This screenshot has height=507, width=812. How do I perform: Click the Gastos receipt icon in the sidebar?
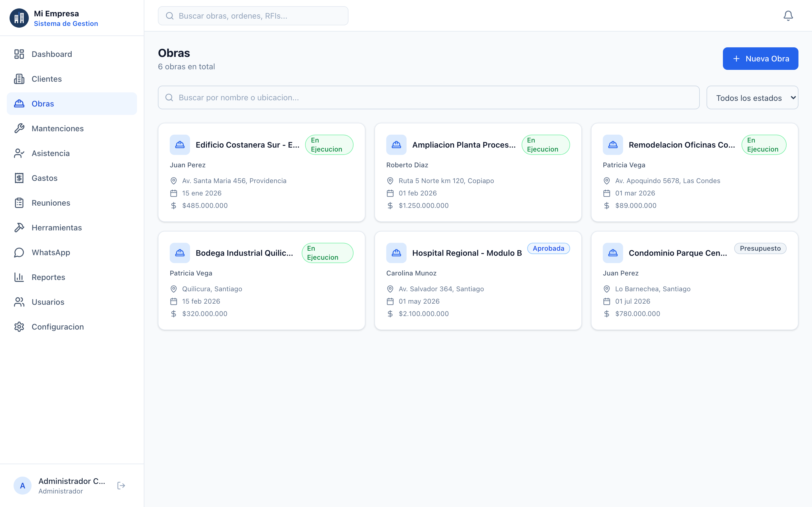(19, 178)
